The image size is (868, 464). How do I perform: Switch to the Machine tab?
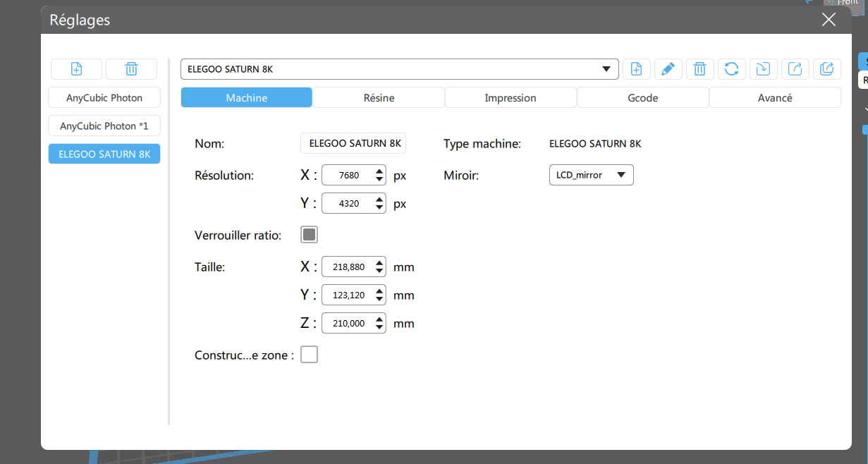[246, 97]
